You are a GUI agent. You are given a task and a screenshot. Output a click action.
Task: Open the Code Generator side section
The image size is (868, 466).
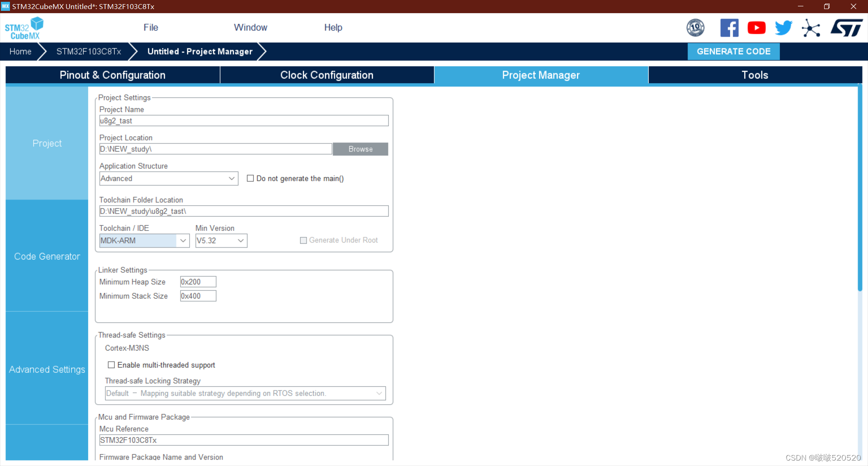coord(47,256)
